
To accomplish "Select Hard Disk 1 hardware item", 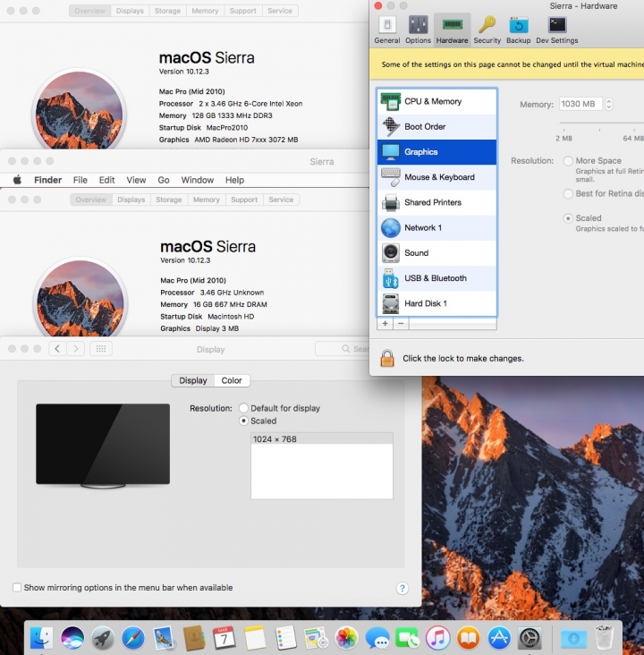I will (x=436, y=303).
